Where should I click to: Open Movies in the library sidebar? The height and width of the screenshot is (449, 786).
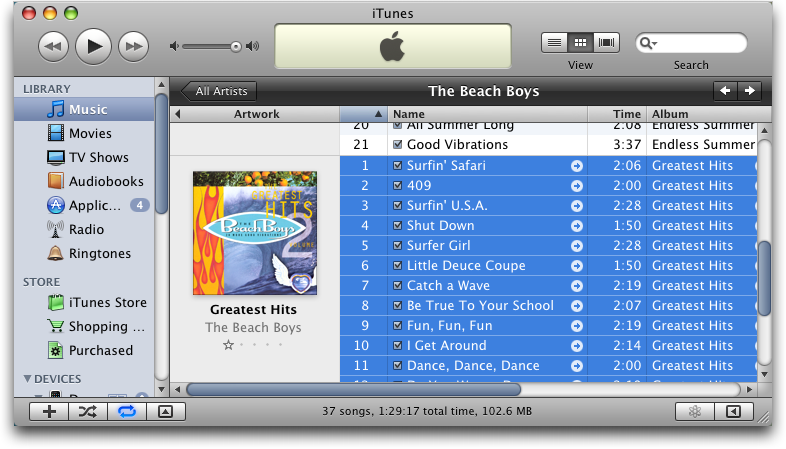coord(84,133)
